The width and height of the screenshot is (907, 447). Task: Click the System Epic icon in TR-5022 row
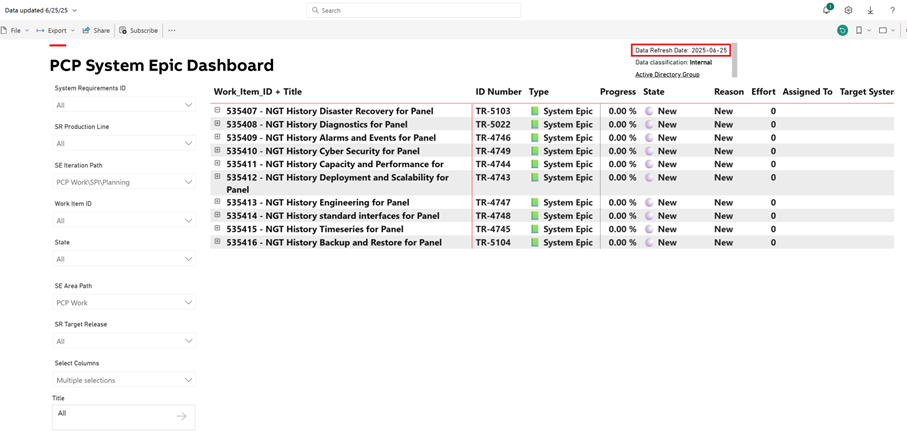pyautogui.click(x=534, y=124)
